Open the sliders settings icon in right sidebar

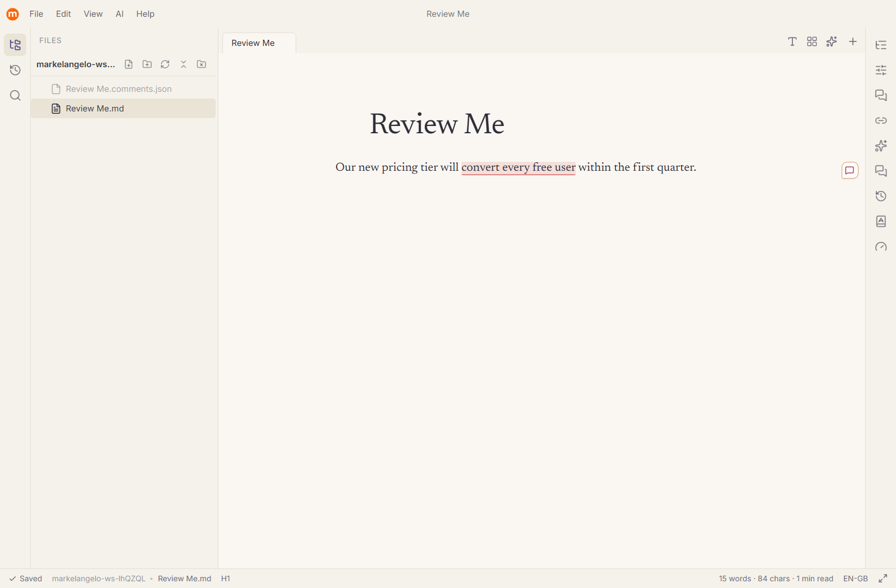coord(881,70)
